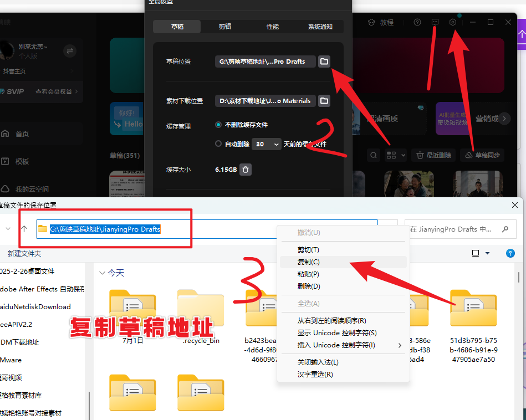
Task: Select BaiduNetdiskDownload in the folder tree
Action: 35,306
